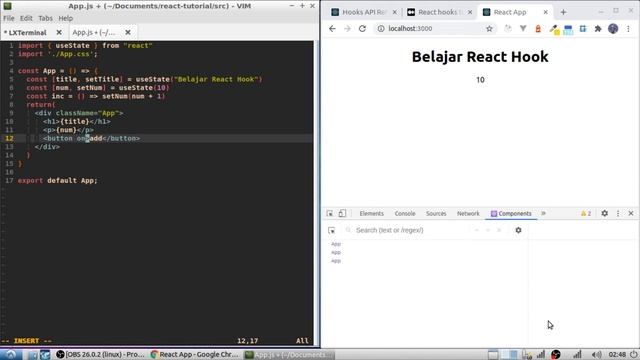Image resolution: width=640 pixels, height=360 pixels.
Task: Open OBS icon in system tray
Action: [x=556, y=354]
